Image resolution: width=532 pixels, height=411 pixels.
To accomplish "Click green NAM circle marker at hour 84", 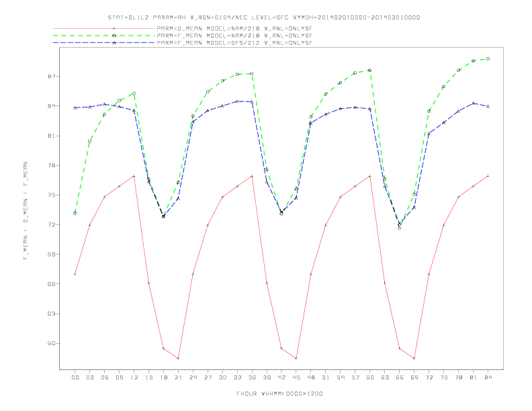I will (x=488, y=59).
